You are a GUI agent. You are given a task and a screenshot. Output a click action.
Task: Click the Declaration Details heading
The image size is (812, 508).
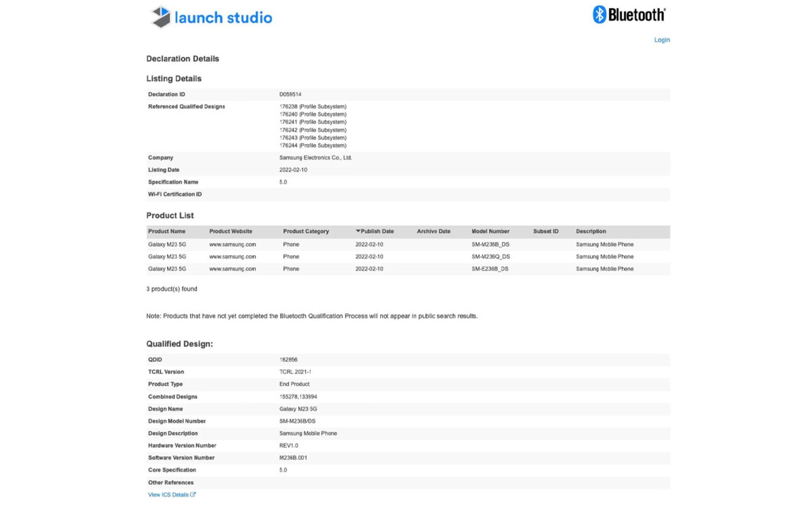pos(183,59)
